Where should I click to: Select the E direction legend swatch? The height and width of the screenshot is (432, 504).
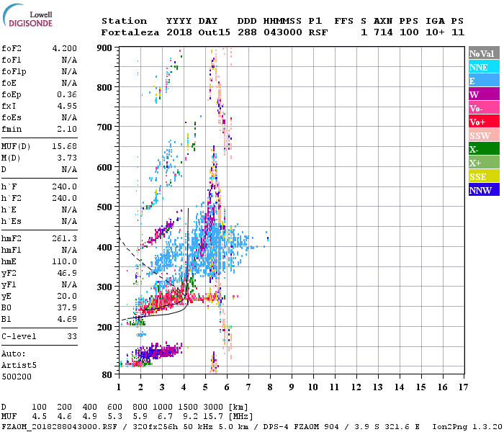484,81
